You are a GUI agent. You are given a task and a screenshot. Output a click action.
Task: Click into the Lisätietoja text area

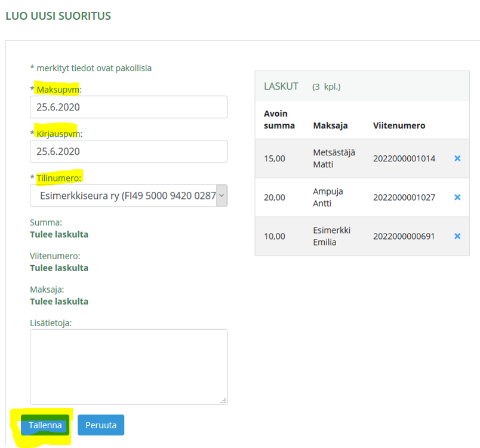128,366
